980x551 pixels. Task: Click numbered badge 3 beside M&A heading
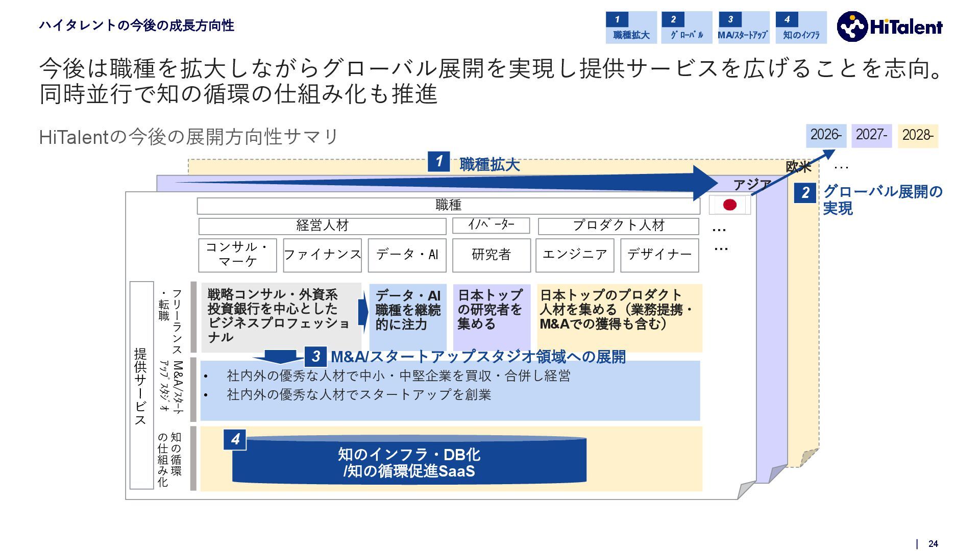point(315,356)
